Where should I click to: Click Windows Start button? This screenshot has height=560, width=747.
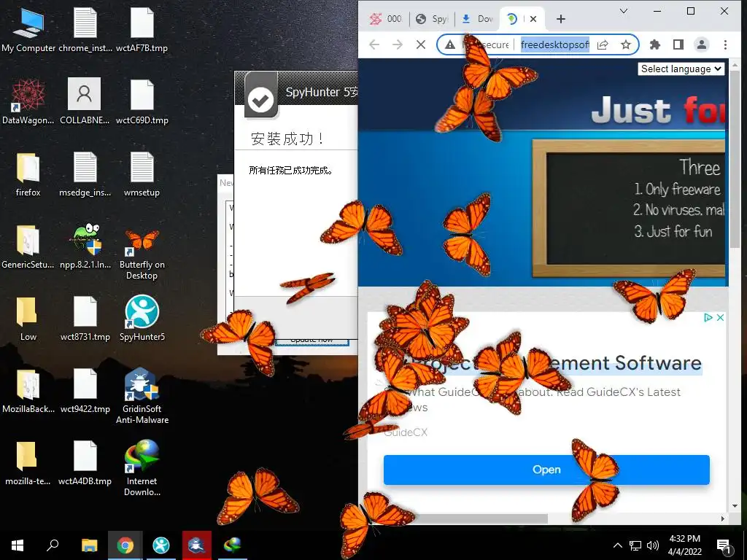tap(18, 545)
